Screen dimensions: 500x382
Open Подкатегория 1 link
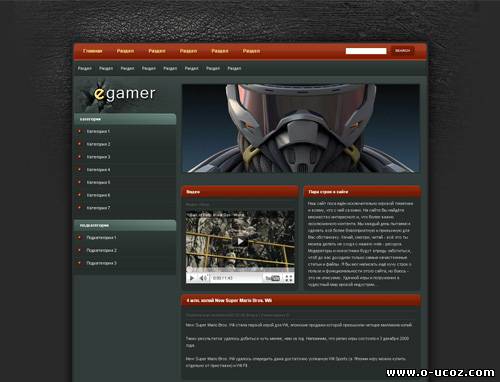(x=101, y=237)
